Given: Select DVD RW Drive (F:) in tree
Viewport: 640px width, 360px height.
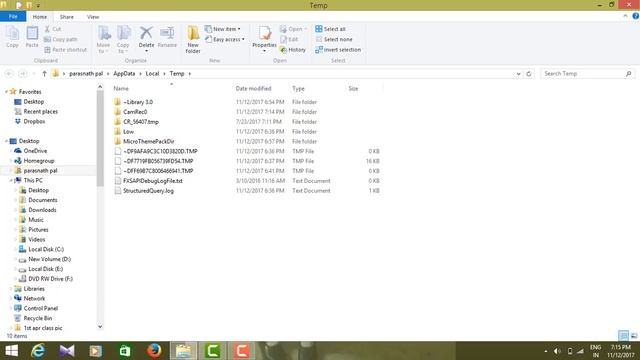Looking at the screenshot, I should [x=50, y=279].
